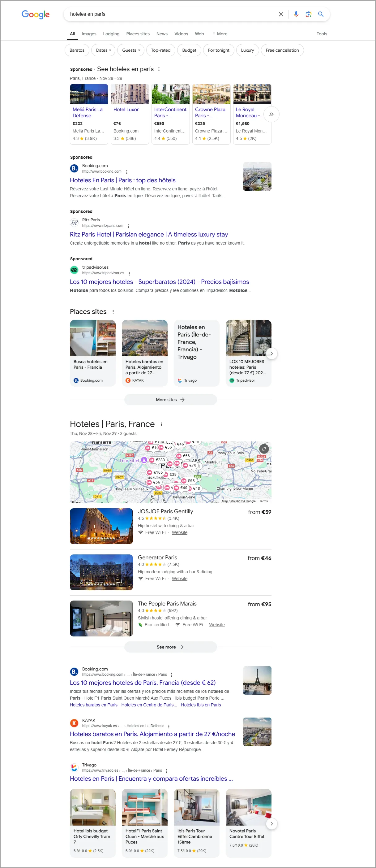
Task: Open Hotel ibis budget Orly Chevilly card
Action: (92, 823)
